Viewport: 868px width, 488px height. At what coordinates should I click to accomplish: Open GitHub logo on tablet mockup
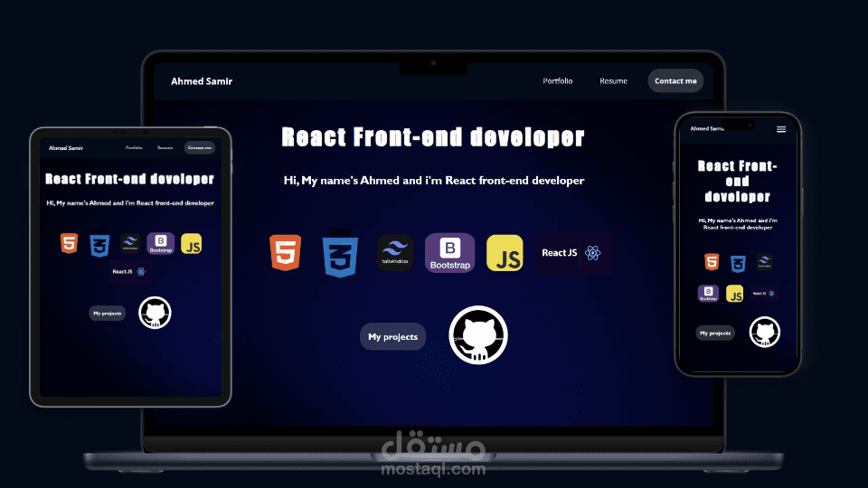pos(155,313)
